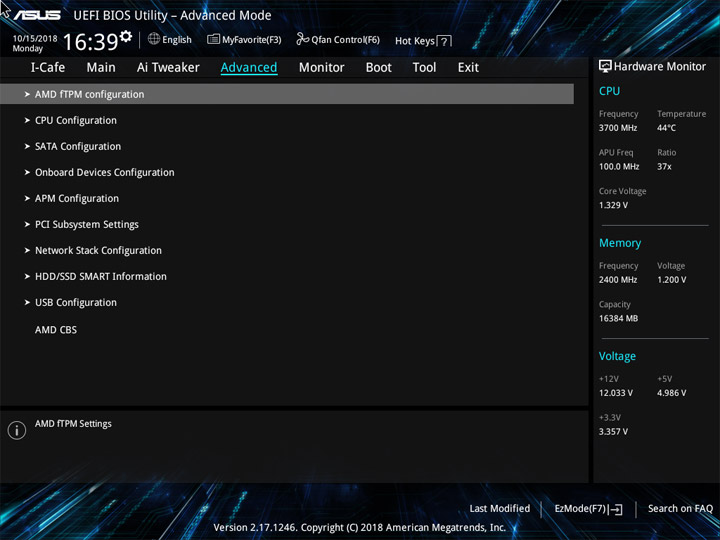Image resolution: width=720 pixels, height=540 pixels.
Task: Open the CPU Configuration submenu
Action: tap(76, 120)
